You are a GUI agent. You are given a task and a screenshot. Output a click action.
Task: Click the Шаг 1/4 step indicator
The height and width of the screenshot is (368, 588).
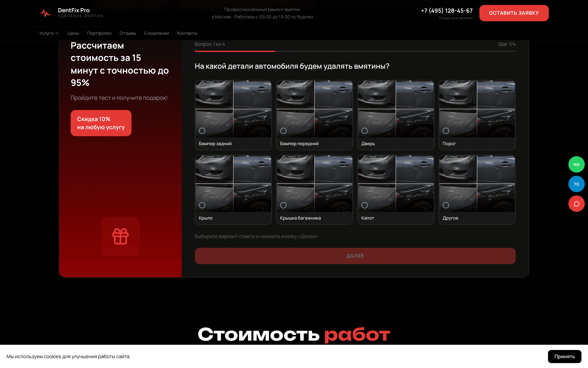[x=507, y=44]
